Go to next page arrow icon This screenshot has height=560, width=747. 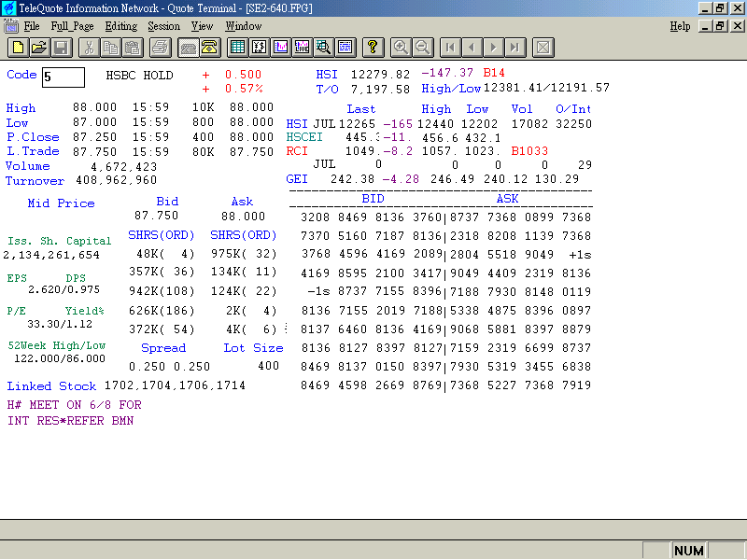click(x=494, y=48)
